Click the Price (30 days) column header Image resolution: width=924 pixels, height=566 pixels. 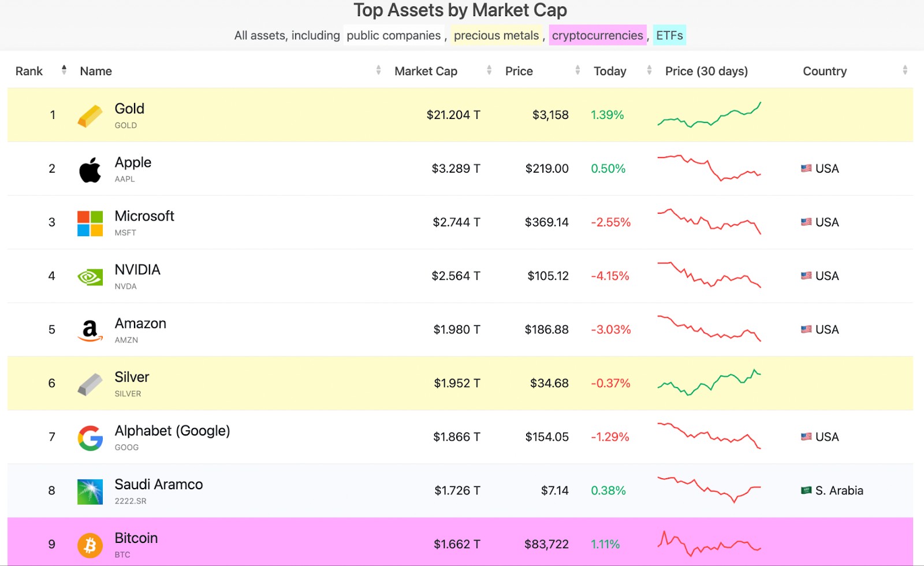coord(706,71)
